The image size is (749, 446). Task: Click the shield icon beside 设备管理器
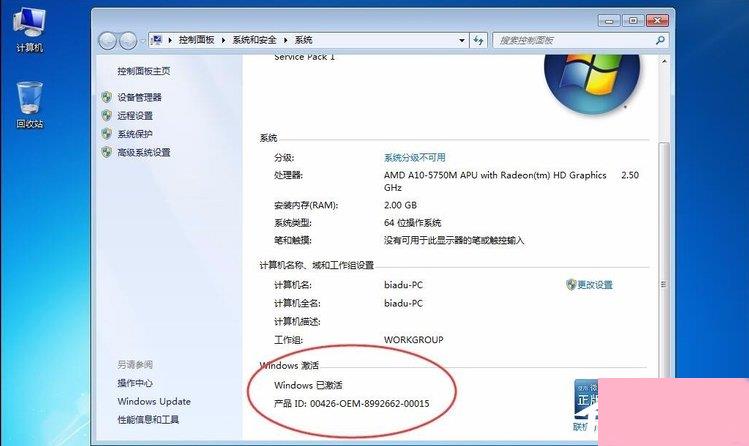(107, 97)
